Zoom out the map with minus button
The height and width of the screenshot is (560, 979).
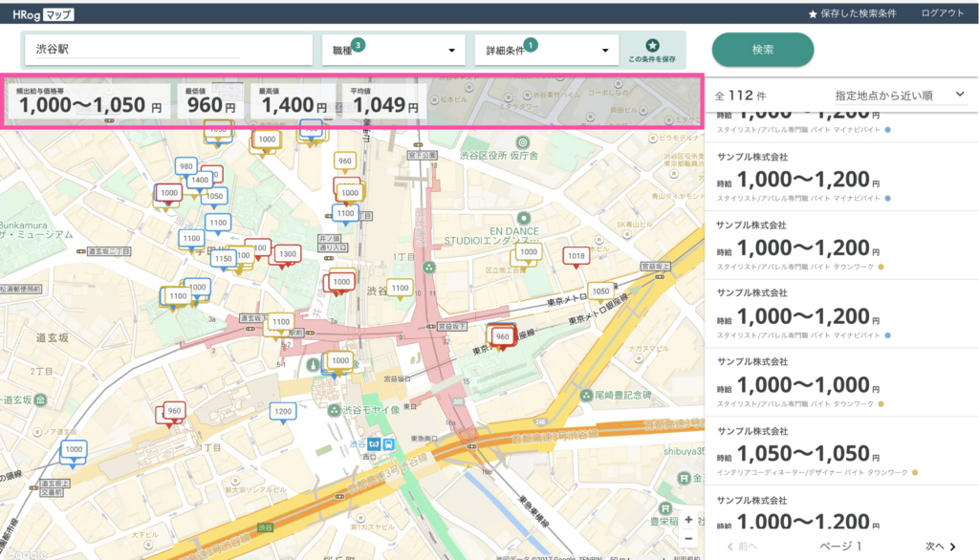688,538
